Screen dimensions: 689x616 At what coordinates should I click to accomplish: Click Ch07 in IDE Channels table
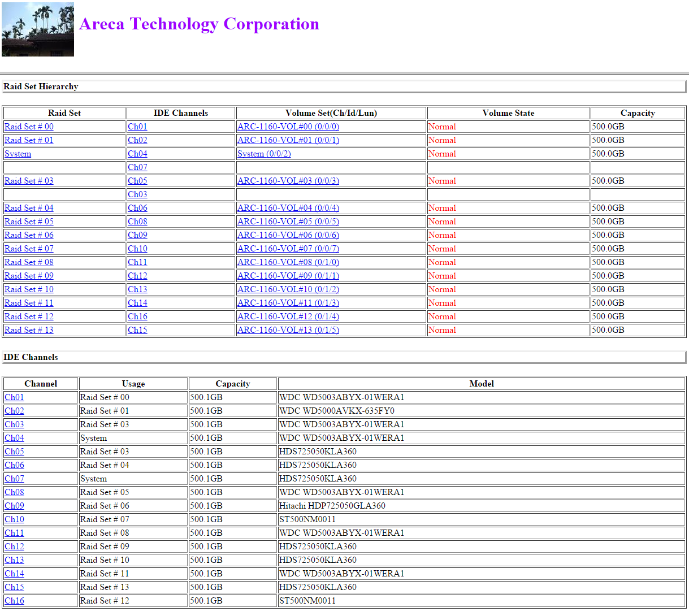(14, 479)
